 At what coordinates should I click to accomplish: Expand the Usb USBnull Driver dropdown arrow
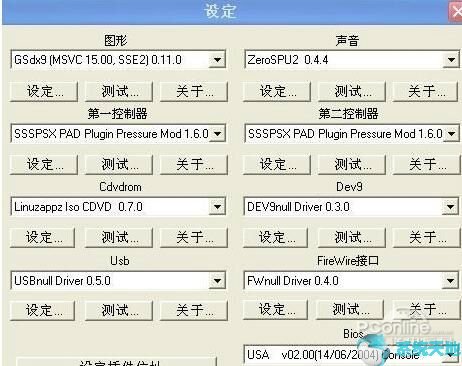point(217,281)
